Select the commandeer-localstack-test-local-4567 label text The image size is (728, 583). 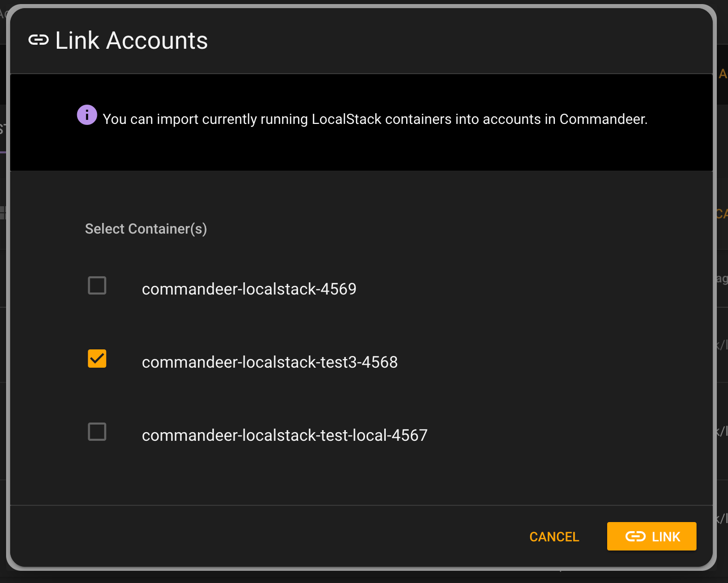[284, 435]
